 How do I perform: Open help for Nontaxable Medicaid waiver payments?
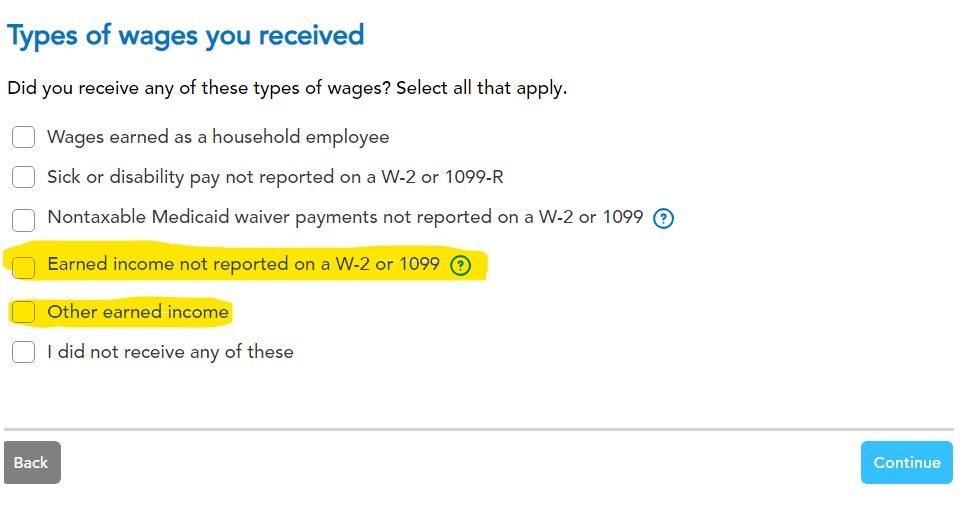tap(663, 218)
